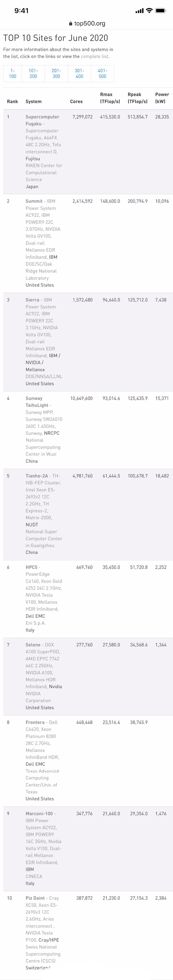
Task: Tap the Wi-Fi status icon
Action: tap(149, 11)
